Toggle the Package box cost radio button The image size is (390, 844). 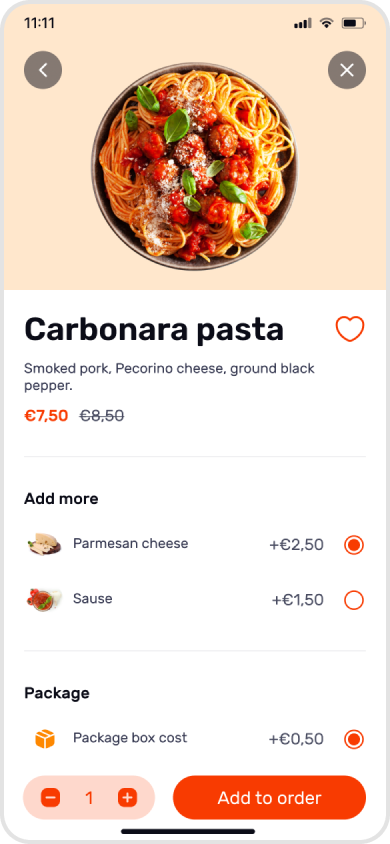pyautogui.click(x=354, y=739)
